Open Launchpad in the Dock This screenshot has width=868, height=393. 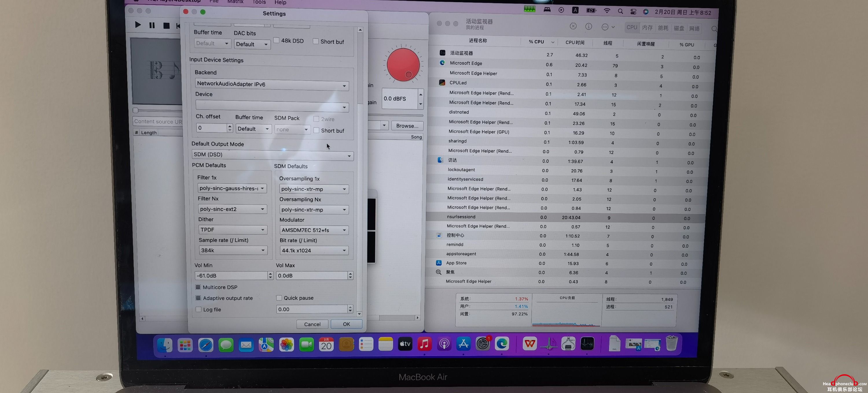[185, 345]
